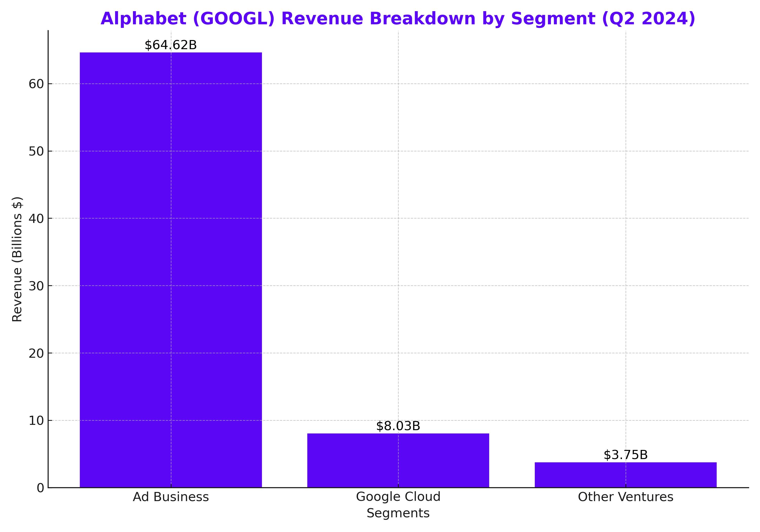760x532 pixels.
Task: Click the 20 tick label on y-axis
Action: pos(36,353)
